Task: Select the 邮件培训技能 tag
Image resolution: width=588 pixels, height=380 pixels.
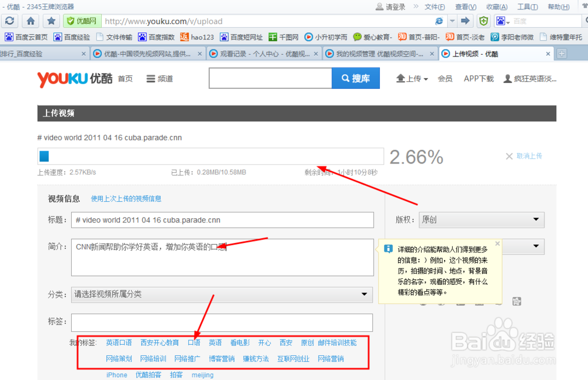Action: (337, 342)
